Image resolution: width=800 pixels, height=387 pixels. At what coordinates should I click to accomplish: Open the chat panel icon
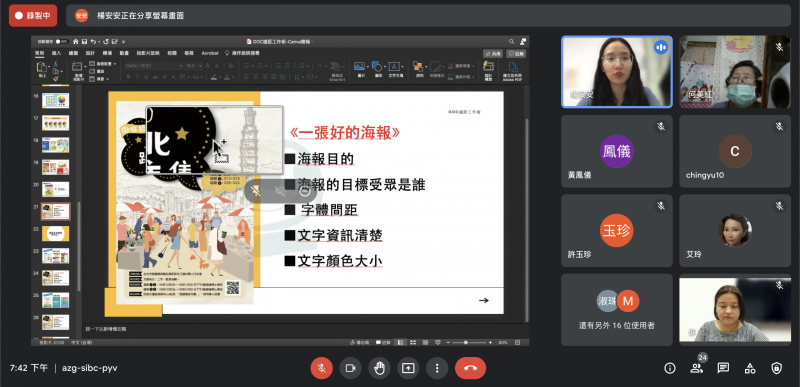point(723,368)
